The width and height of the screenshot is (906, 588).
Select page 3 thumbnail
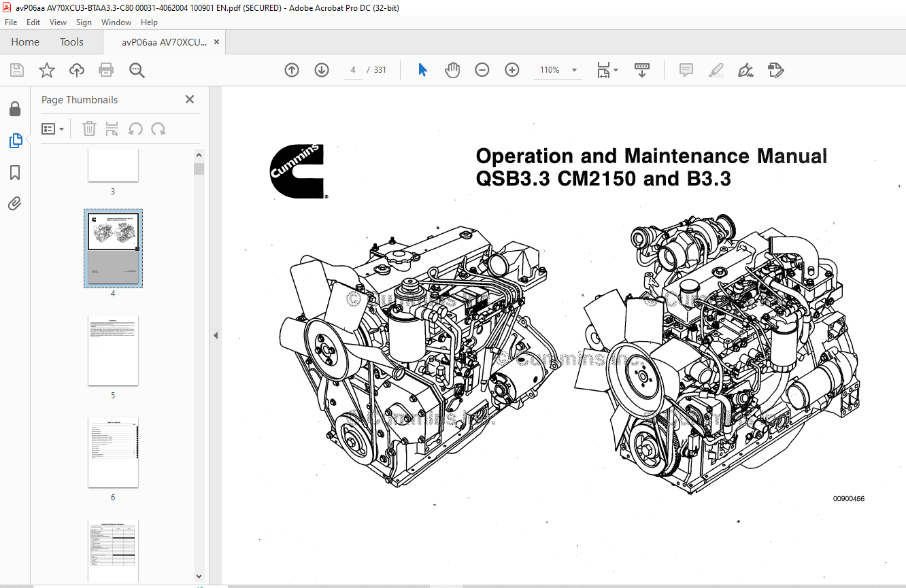(113, 165)
